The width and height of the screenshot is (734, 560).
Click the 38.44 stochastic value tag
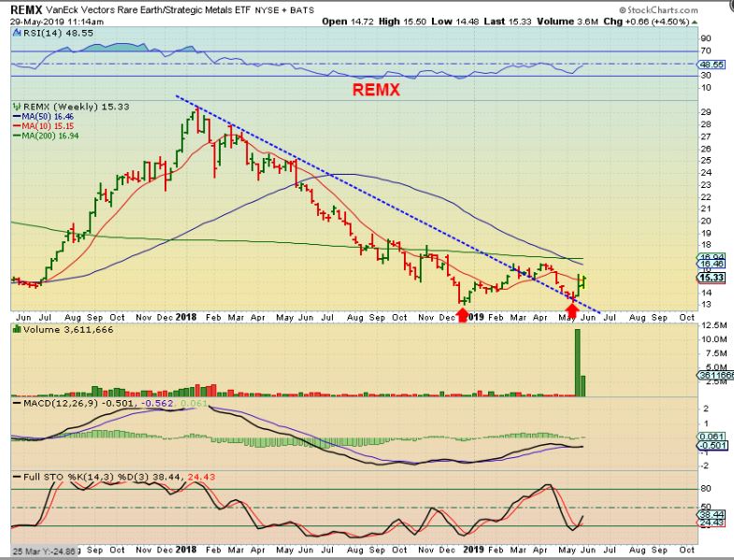click(x=712, y=514)
